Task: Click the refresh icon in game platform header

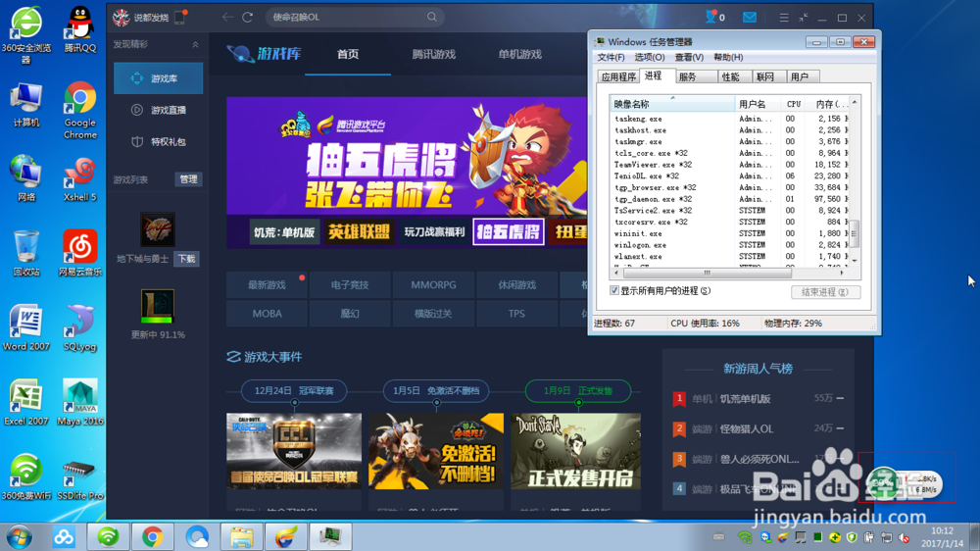Action: [x=248, y=17]
